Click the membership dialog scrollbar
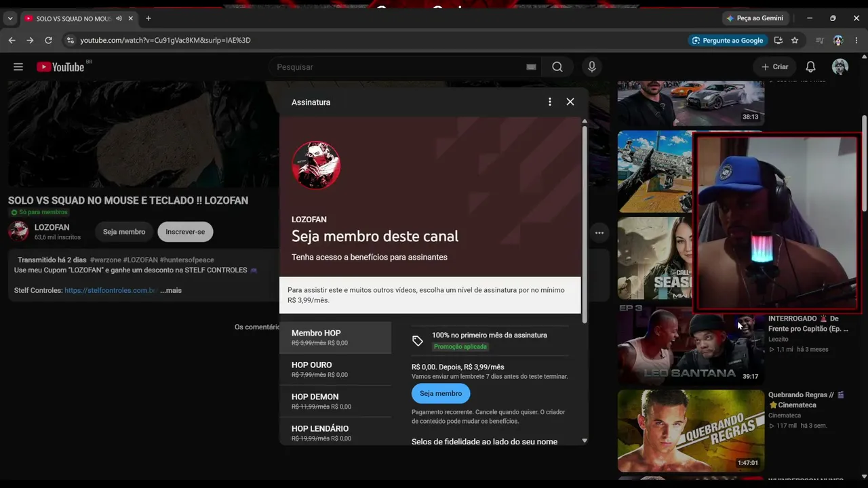Screen dimensions: 868x488 pos(585,224)
